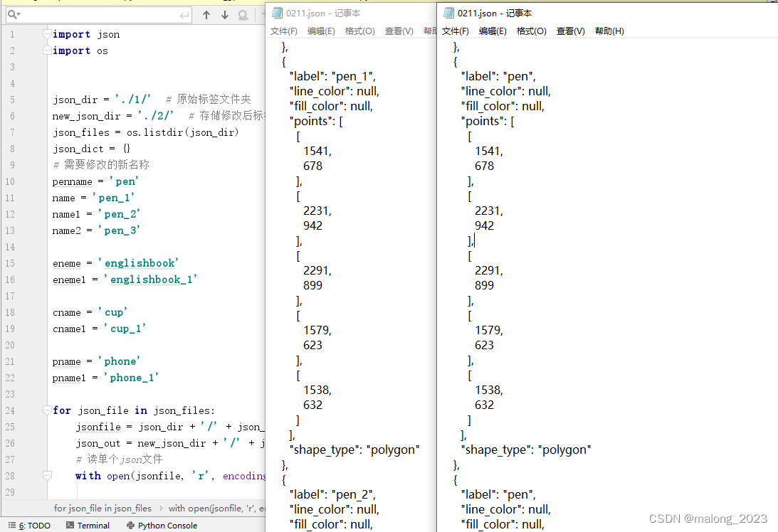The image size is (778, 532).
Task: Click the previous occurrence up arrow
Action: tap(206, 14)
